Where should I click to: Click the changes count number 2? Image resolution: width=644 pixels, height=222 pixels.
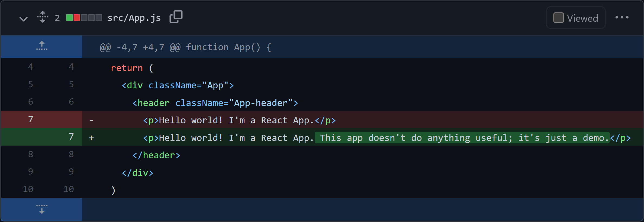click(x=57, y=18)
